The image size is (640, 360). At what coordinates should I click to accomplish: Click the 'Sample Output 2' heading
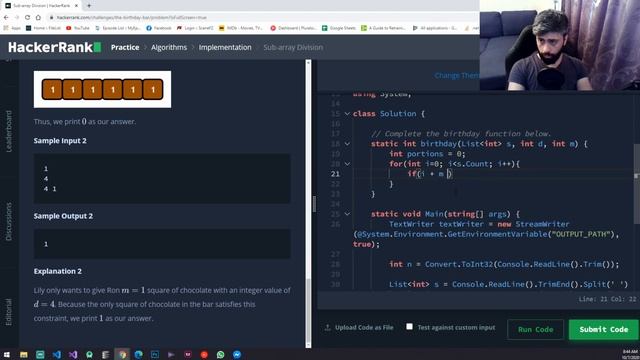(x=63, y=216)
